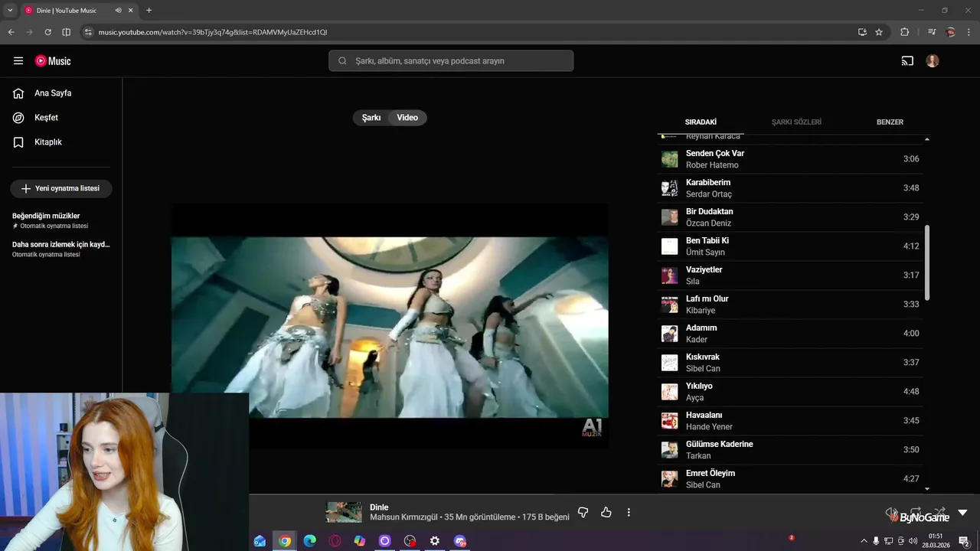980x551 pixels.
Task: Open the BENZER tab
Action: pyautogui.click(x=890, y=122)
